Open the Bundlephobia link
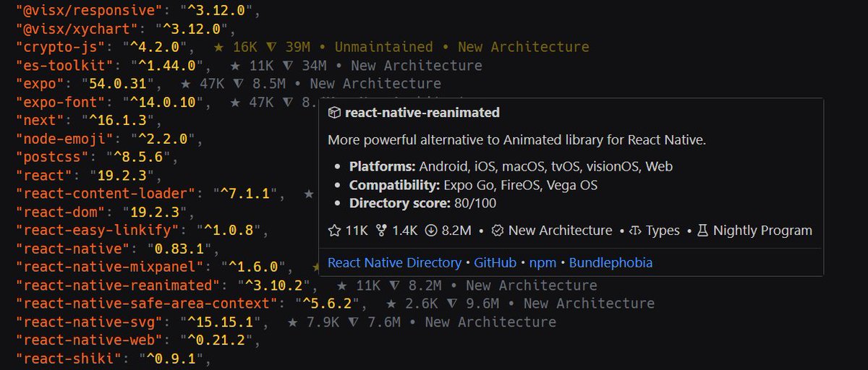The height and width of the screenshot is (370, 868). click(610, 262)
